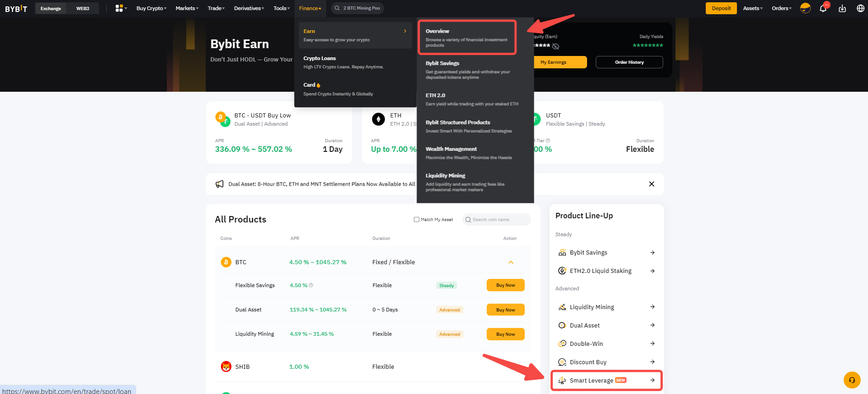Open Smart Leverage in Product Line-Up
The width and height of the screenshot is (868, 394).
click(606, 380)
